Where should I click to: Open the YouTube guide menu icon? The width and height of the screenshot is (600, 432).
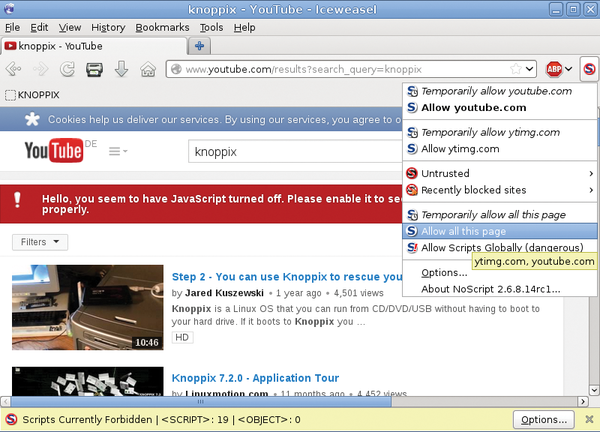click(x=118, y=151)
